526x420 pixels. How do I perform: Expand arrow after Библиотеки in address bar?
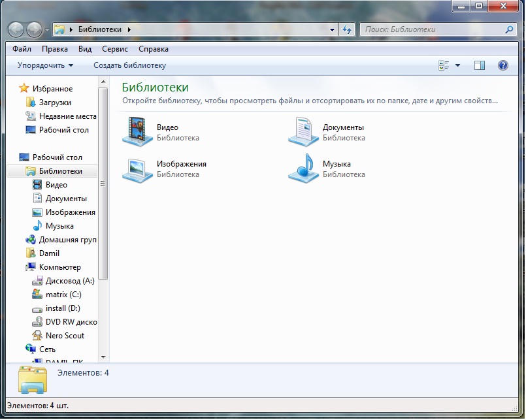pyautogui.click(x=129, y=29)
